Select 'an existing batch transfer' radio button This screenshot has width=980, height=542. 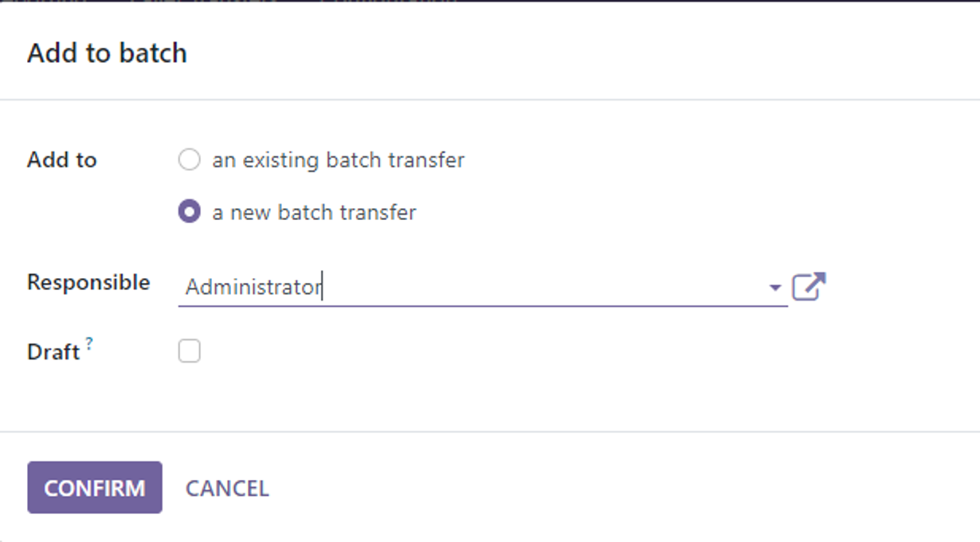189,160
